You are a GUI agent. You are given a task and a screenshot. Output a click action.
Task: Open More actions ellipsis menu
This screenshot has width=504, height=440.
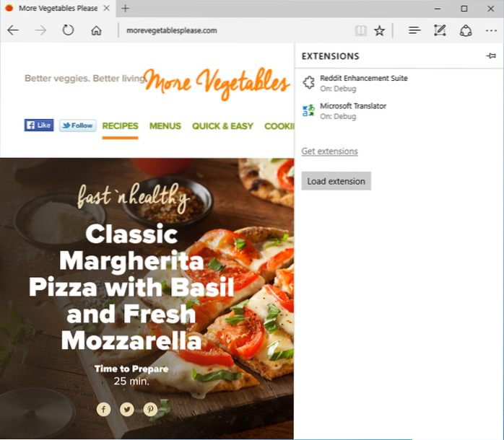[x=490, y=30]
